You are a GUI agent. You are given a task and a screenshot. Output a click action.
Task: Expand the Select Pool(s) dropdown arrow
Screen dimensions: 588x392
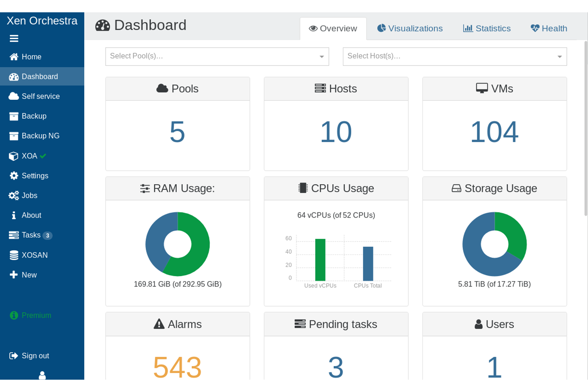click(321, 56)
